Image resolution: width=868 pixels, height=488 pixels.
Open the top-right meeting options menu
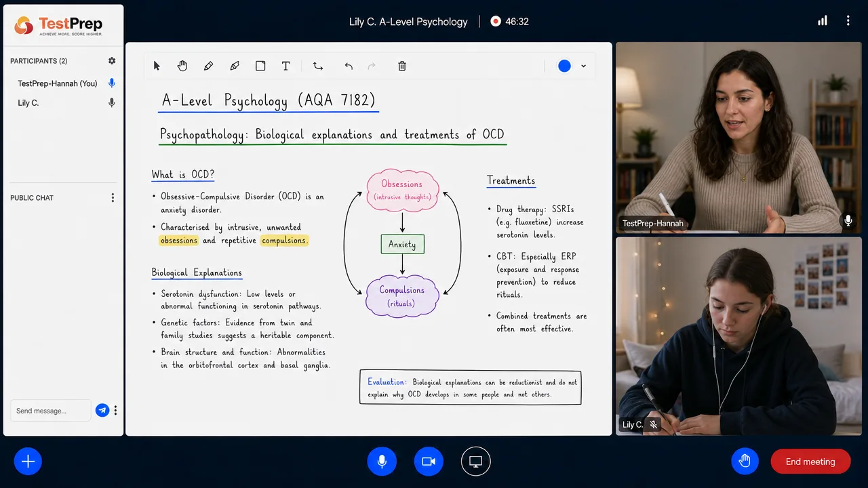coord(848,21)
